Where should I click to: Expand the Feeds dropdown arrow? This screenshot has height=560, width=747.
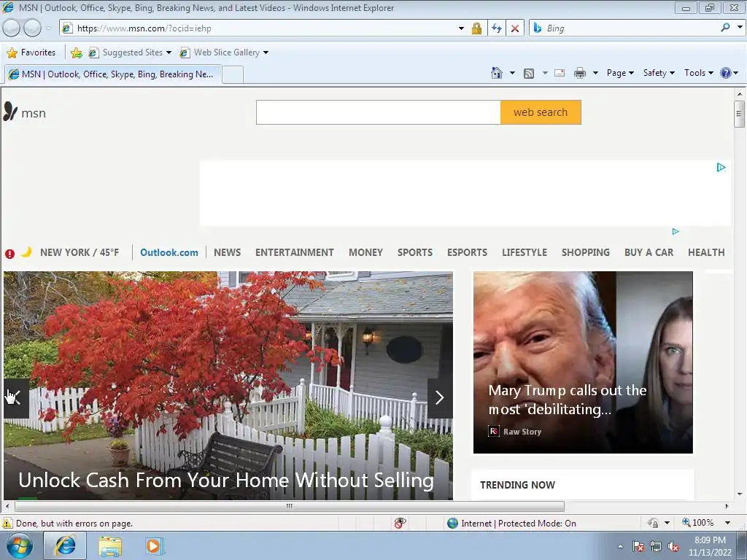tap(544, 73)
